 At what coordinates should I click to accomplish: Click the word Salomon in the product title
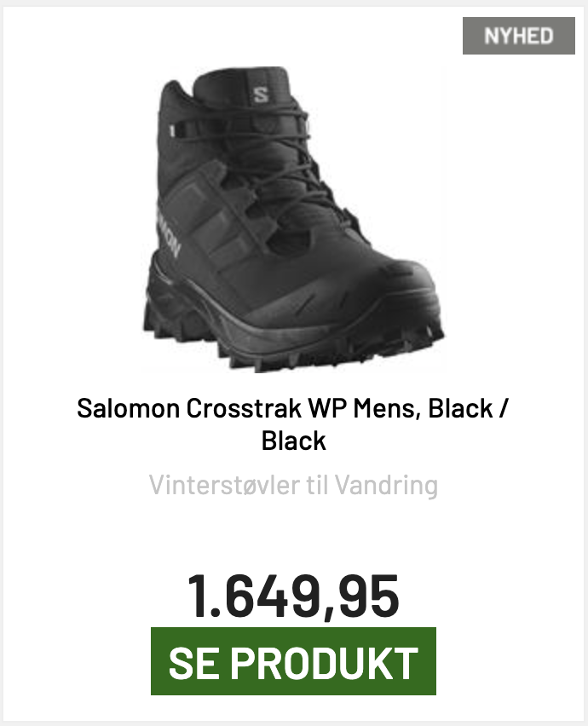point(128,408)
